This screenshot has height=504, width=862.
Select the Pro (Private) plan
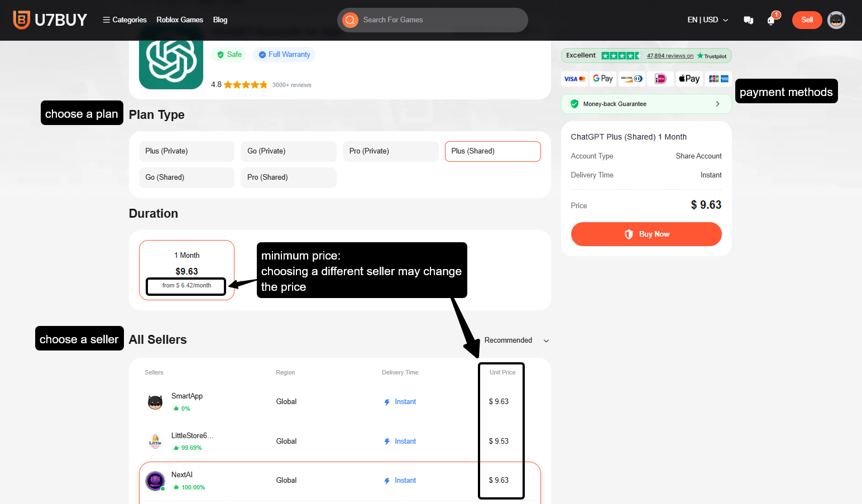[391, 151]
